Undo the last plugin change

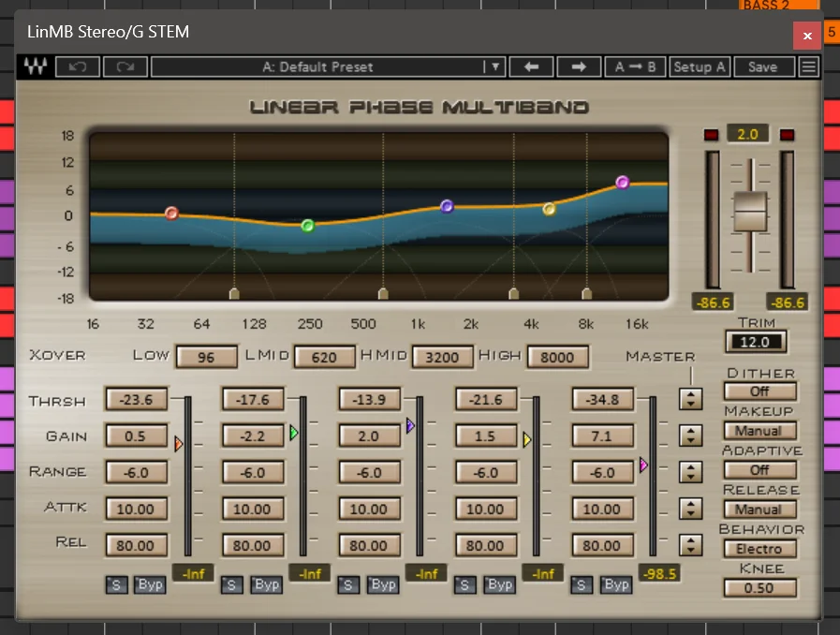[78, 67]
